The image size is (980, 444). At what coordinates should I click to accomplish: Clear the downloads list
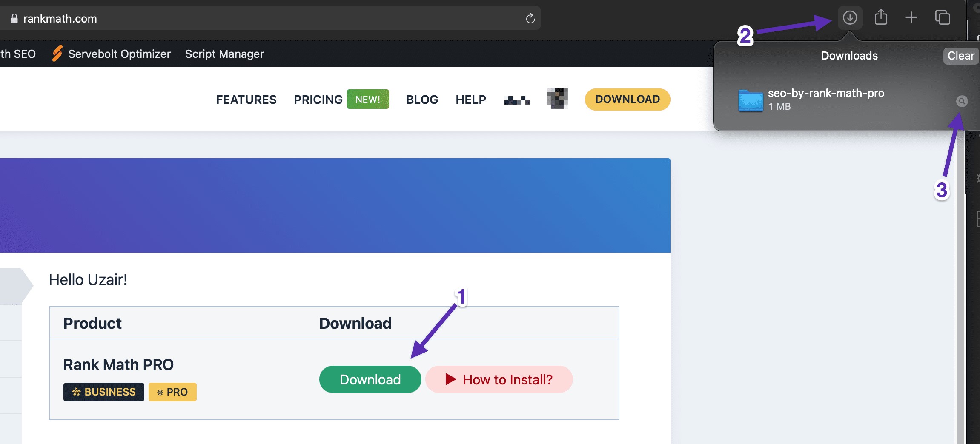[x=960, y=56]
